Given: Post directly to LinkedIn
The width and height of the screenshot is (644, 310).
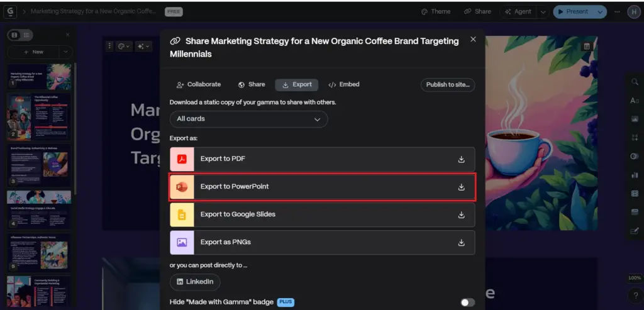Looking at the screenshot, I should (x=195, y=282).
